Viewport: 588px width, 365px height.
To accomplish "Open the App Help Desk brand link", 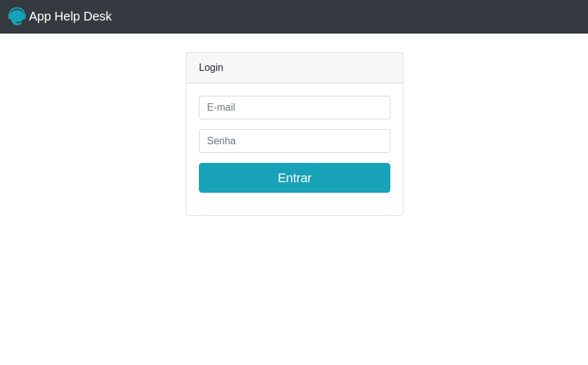I will coord(60,16).
